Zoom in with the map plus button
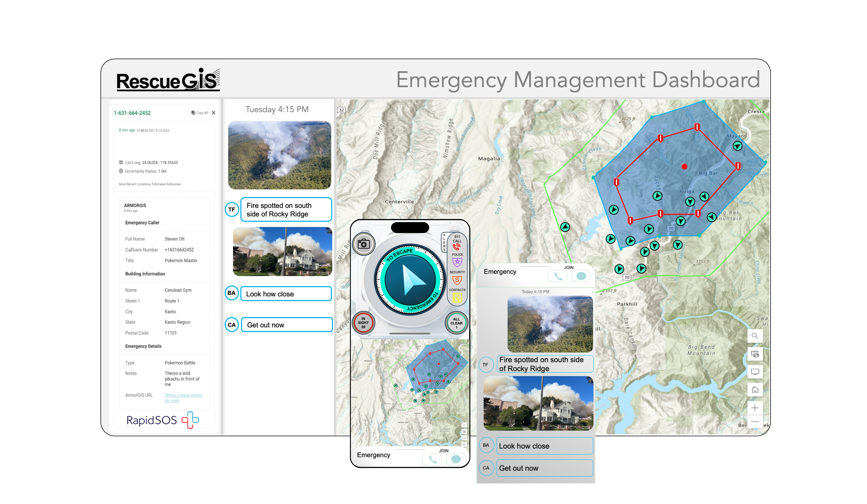This screenshot has height=504, width=867. (x=755, y=408)
